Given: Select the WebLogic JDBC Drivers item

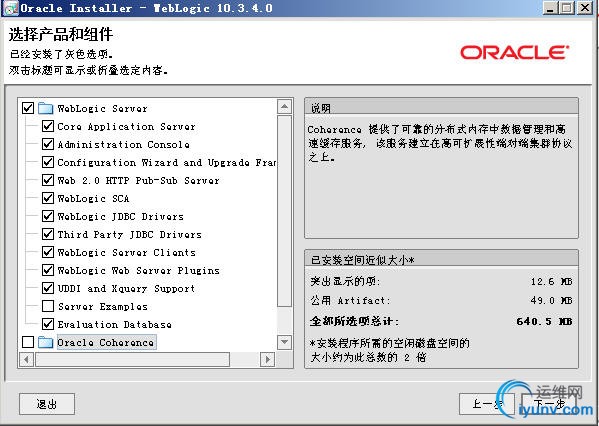Looking at the screenshot, I should coord(120,217).
